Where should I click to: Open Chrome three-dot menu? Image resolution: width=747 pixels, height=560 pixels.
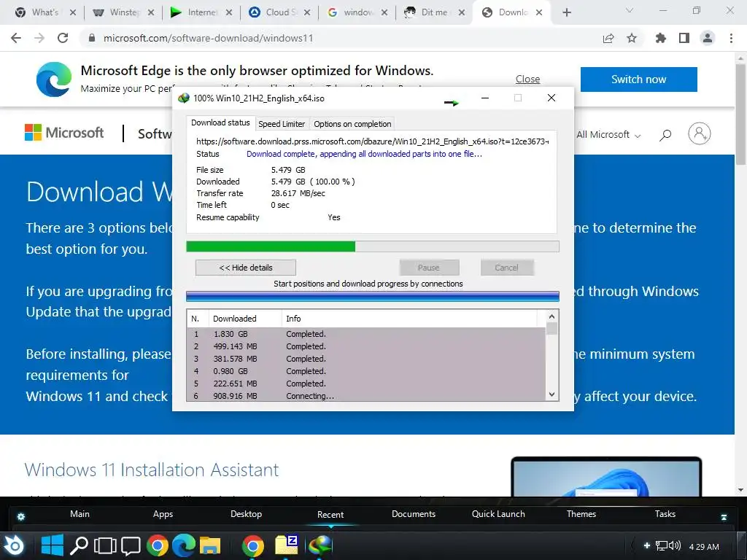(731, 38)
